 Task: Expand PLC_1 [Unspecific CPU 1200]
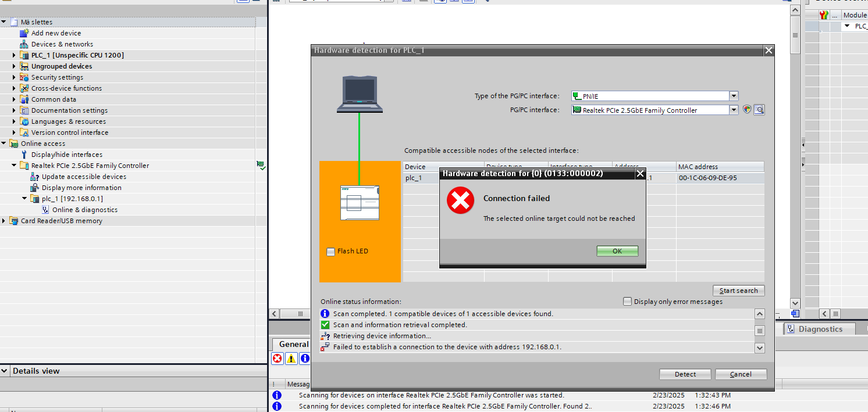pos(14,55)
